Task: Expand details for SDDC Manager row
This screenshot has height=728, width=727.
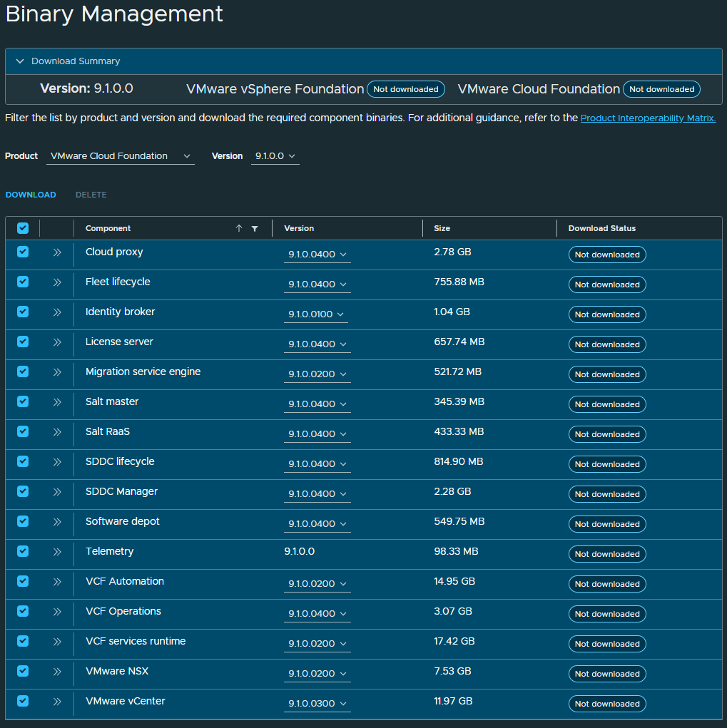Action: [x=56, y=492]
